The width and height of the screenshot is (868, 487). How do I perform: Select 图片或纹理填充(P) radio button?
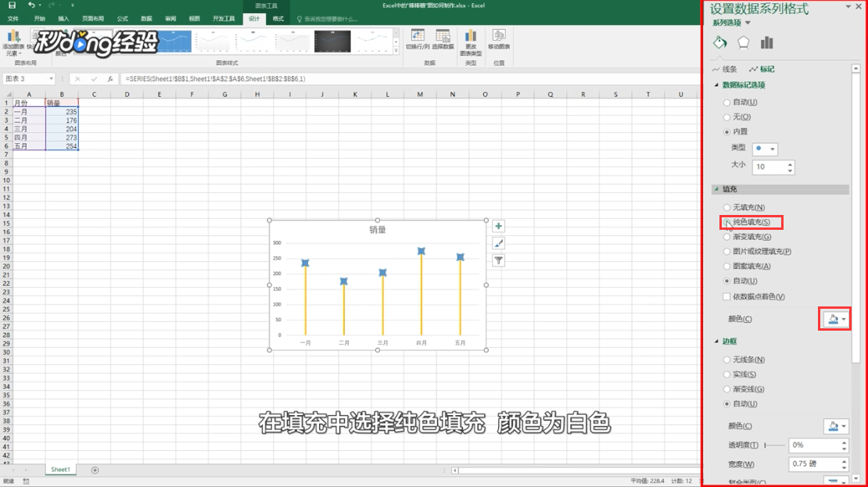(x=726, y=251)
